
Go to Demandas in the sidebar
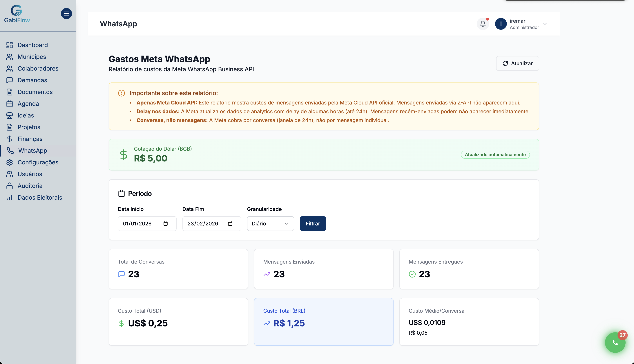pyautogui.click(x=32, y=80)
